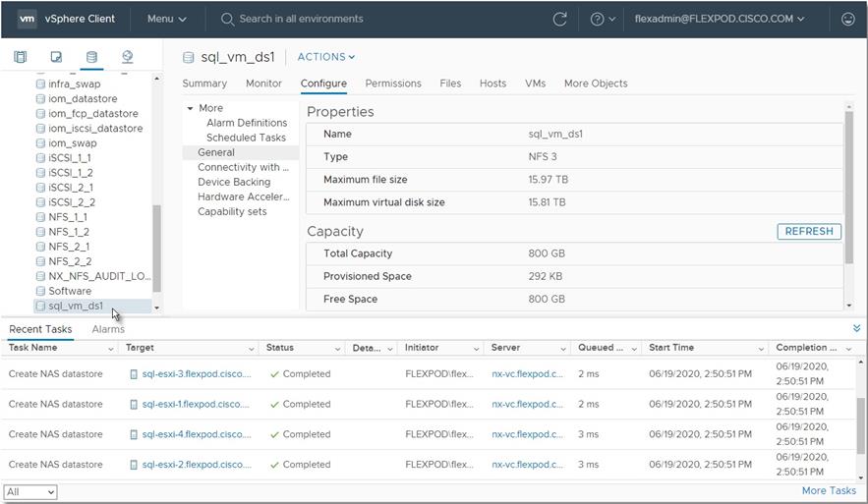Open the Menu dropdown

(167, 19)
